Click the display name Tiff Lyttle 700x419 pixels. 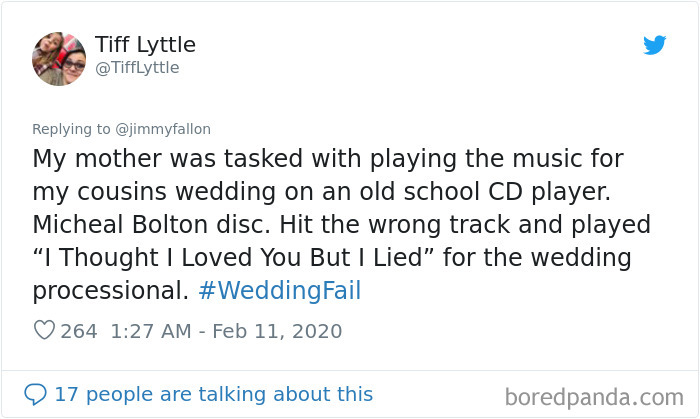click(x=145, y=45)
